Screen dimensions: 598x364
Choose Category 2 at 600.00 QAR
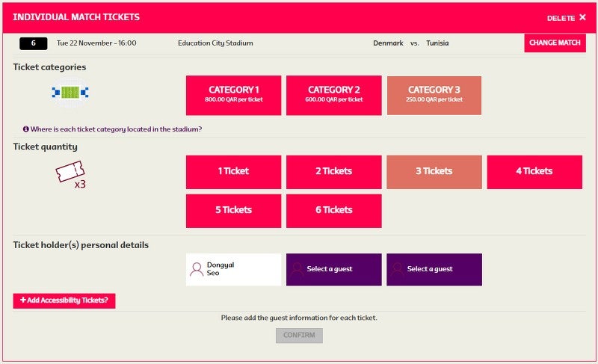click(x=333, y=95)
